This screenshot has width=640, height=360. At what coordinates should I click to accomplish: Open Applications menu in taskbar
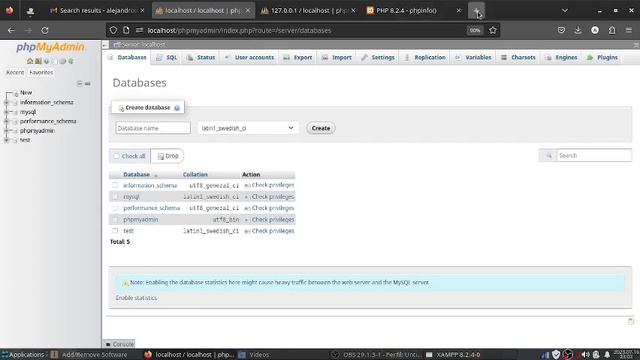(x=23, y=354)
